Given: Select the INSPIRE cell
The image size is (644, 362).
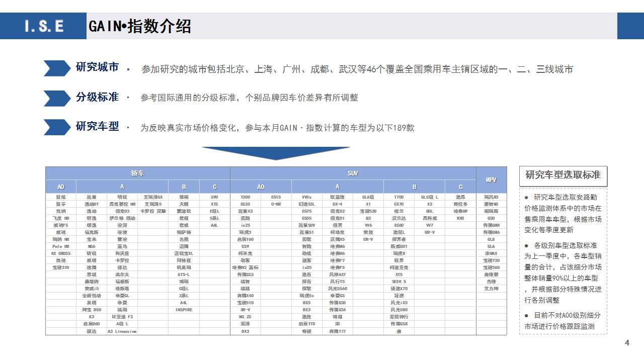Looking at the screenshot, I should (184, 310).
